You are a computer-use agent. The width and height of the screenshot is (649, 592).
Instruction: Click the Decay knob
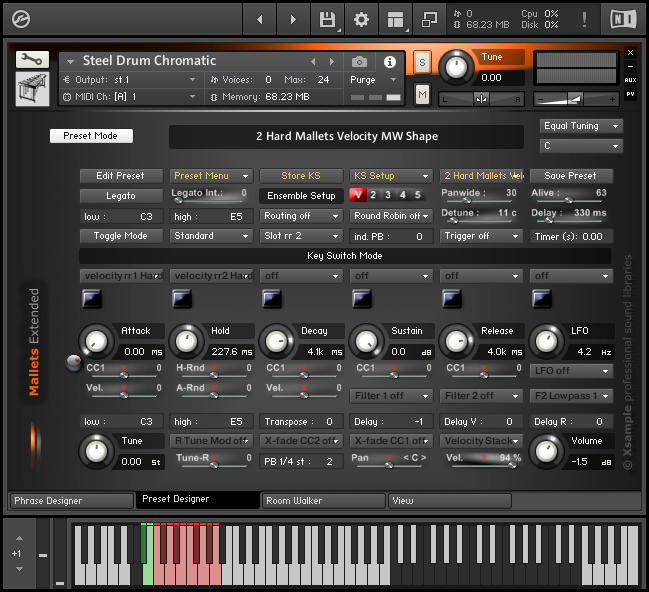click(276, 342)
